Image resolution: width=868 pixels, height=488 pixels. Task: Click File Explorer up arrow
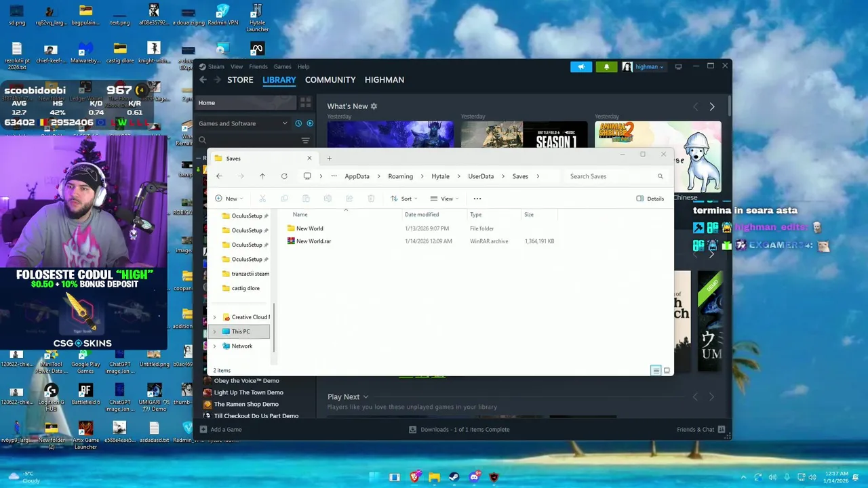262,176
